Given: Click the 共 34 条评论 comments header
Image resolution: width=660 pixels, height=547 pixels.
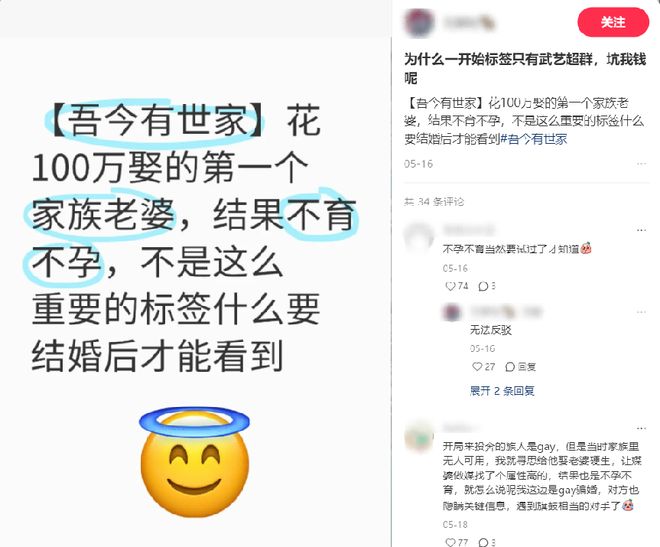Looking at the screenshot, I should [434, 202].
